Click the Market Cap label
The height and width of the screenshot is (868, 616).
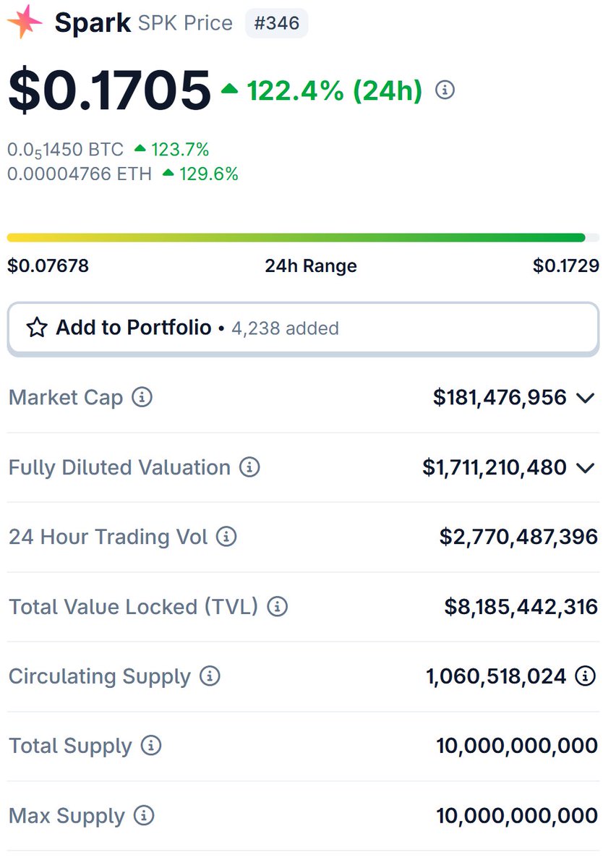pyautogui.click(x=66, y=398)
